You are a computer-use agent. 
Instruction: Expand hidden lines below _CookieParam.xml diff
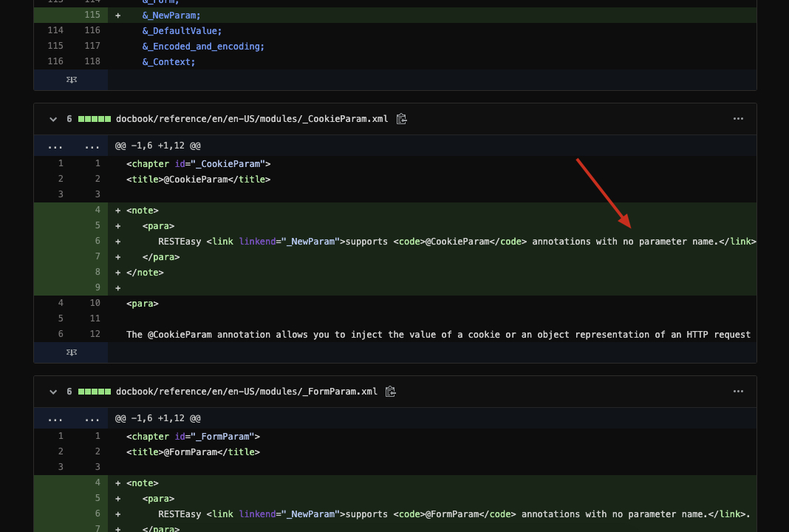72,352
